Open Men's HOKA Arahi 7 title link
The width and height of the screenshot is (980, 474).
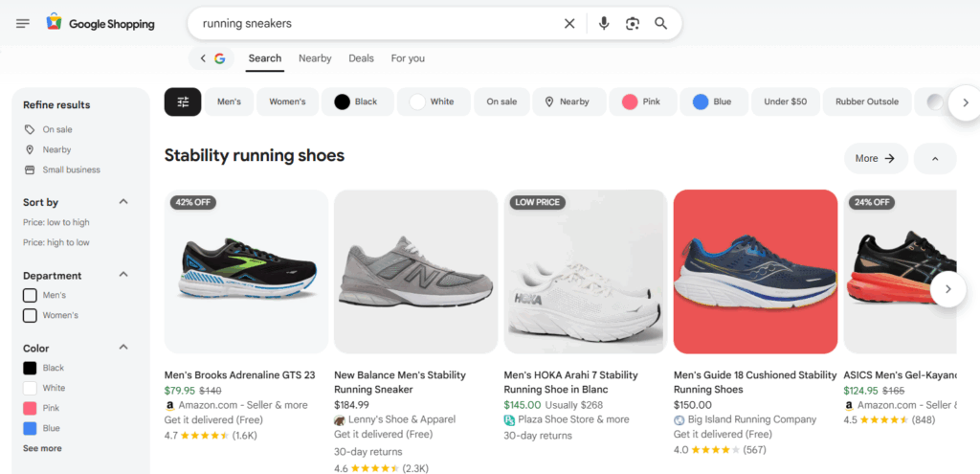point(570,382)
